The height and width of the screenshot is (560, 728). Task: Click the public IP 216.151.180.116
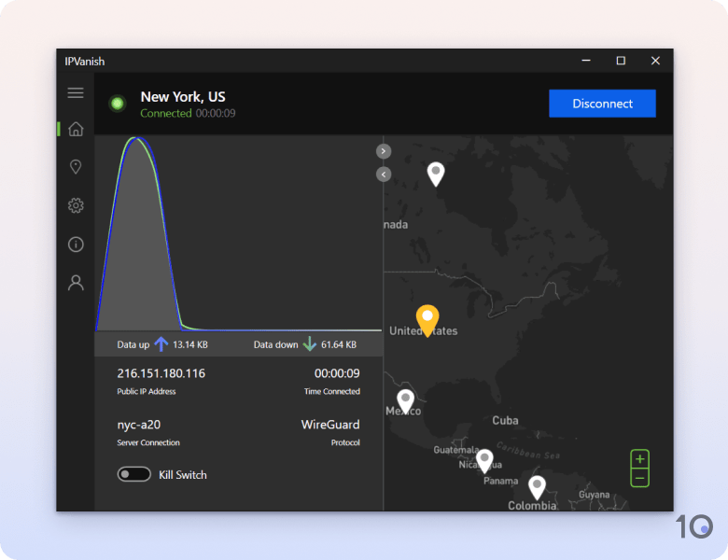pyautogui.click(x=161, y=373)
